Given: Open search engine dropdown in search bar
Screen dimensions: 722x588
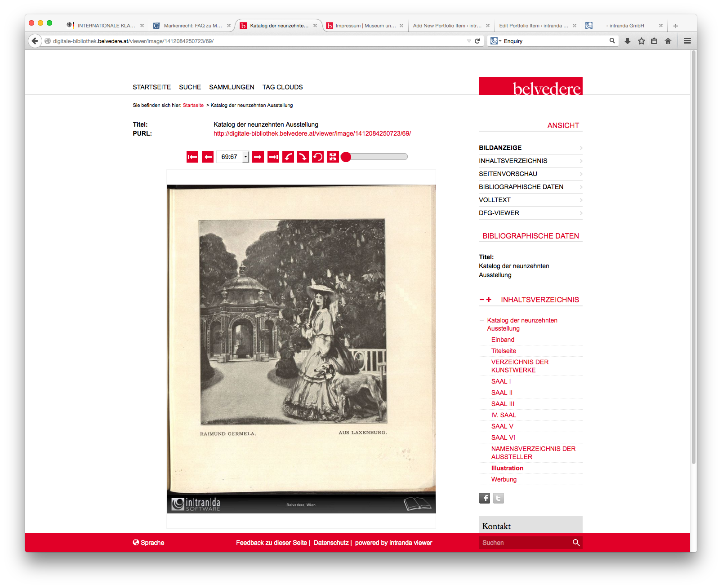Looking at the screenshot, I should pyautogui.click(x=496, y=41).
